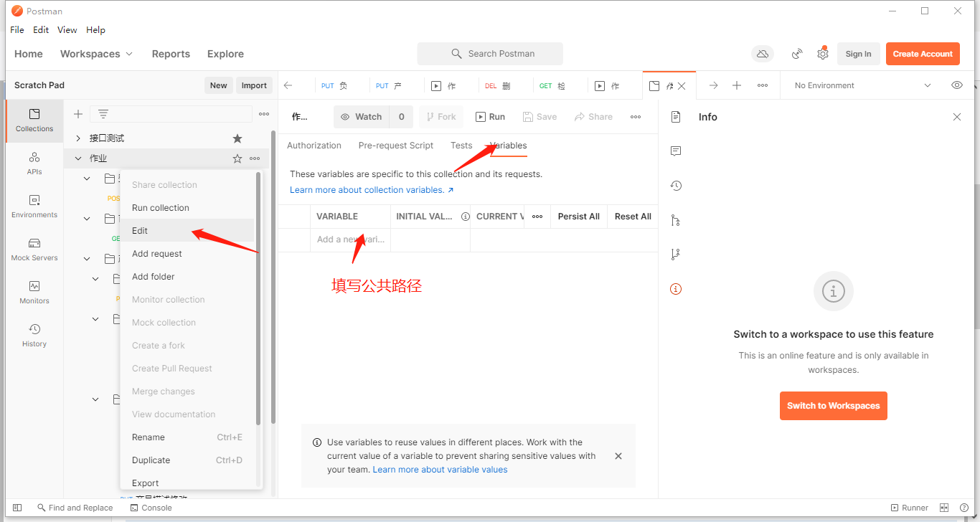Click Create Account
Viewport: 980px width, 522px height.
point(923,54)
